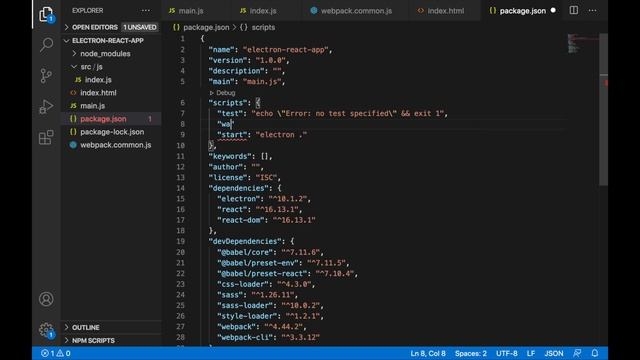
Task: Click the "webpack-cli" dependency line
Action: [268, 337]
